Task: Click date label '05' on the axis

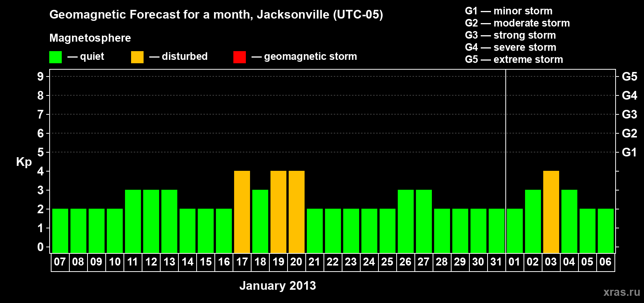Action: coord(587,262)
